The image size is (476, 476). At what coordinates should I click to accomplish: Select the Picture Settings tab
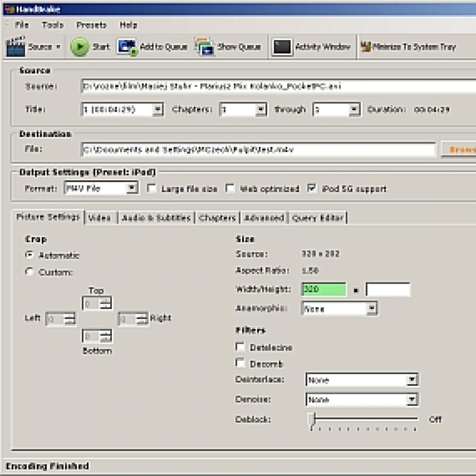click(48, 217)
